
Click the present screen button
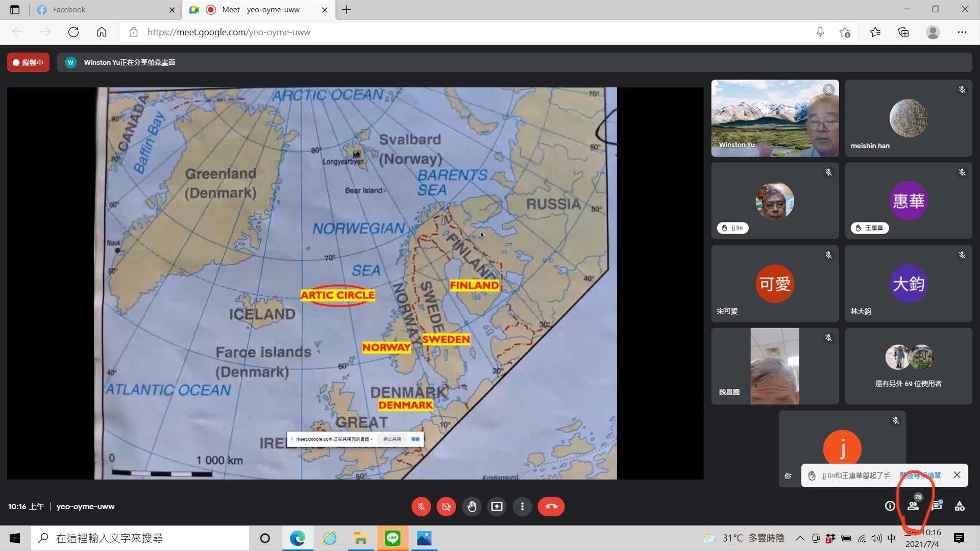click(x=497, y=507)
